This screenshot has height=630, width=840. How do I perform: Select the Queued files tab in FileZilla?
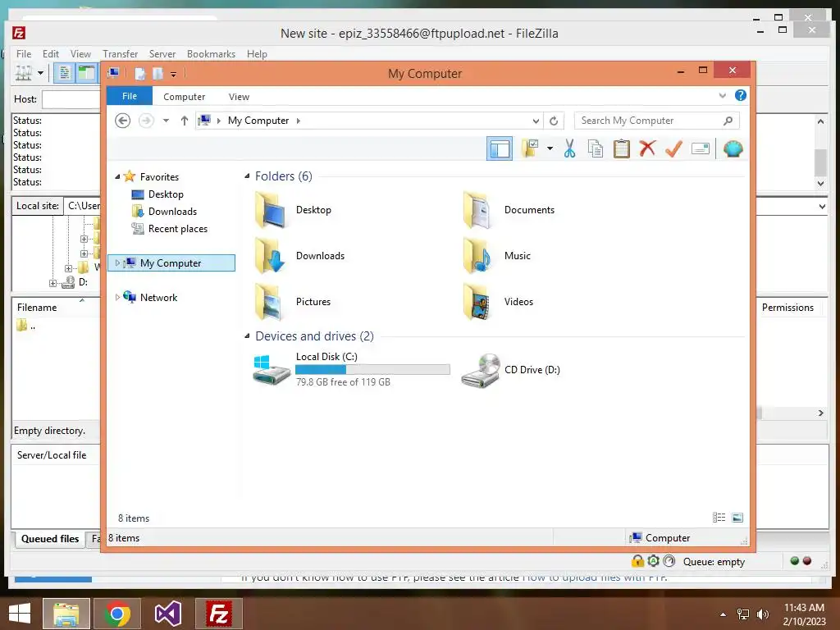(x=50, y=538)
